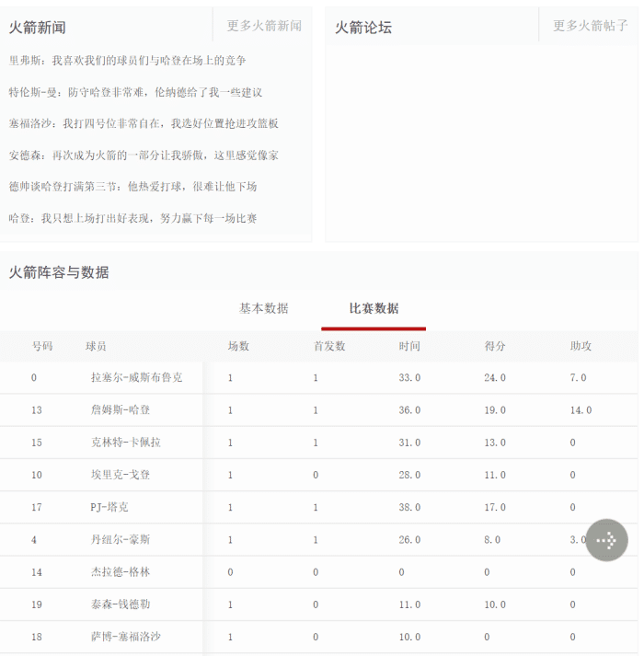644x656 pixels.
Task: Click the 号码 column header
Action: (42, 346)
